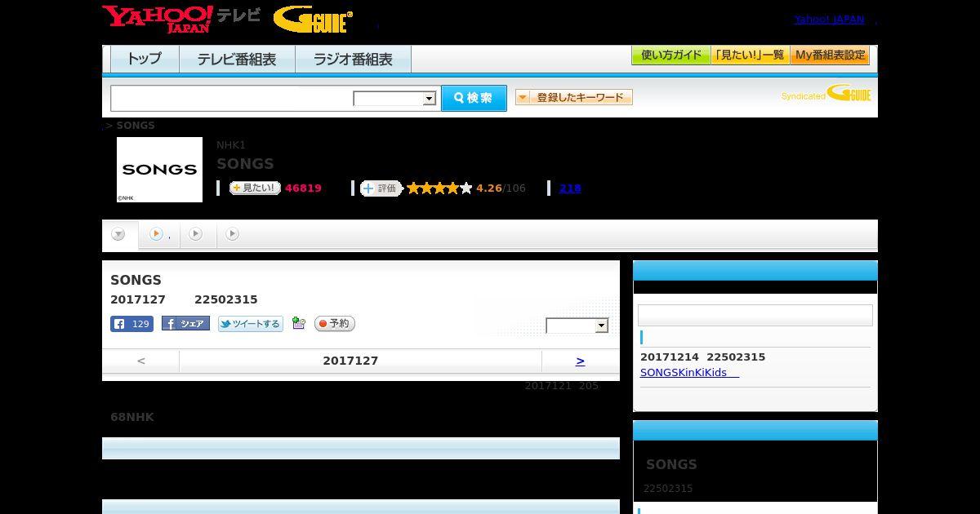The height and width of the screenshot is (514, 980).
Task: Select the fourth tab with grey play icon
Action: 233,234
